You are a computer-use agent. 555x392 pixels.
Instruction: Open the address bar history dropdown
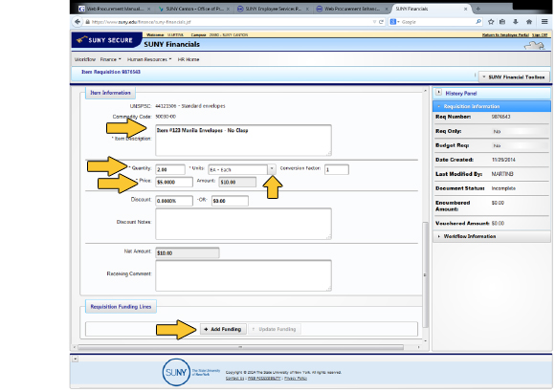click(374, 22)
